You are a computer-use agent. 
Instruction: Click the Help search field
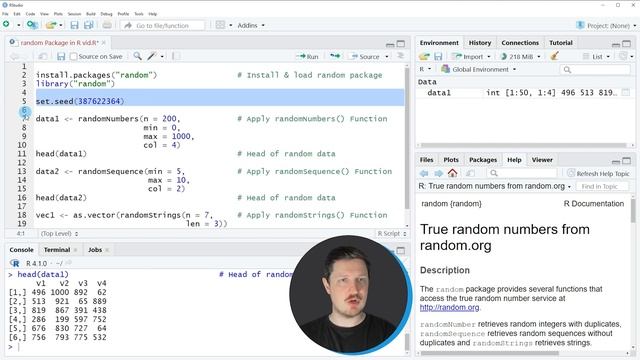(x=522, y=173)
